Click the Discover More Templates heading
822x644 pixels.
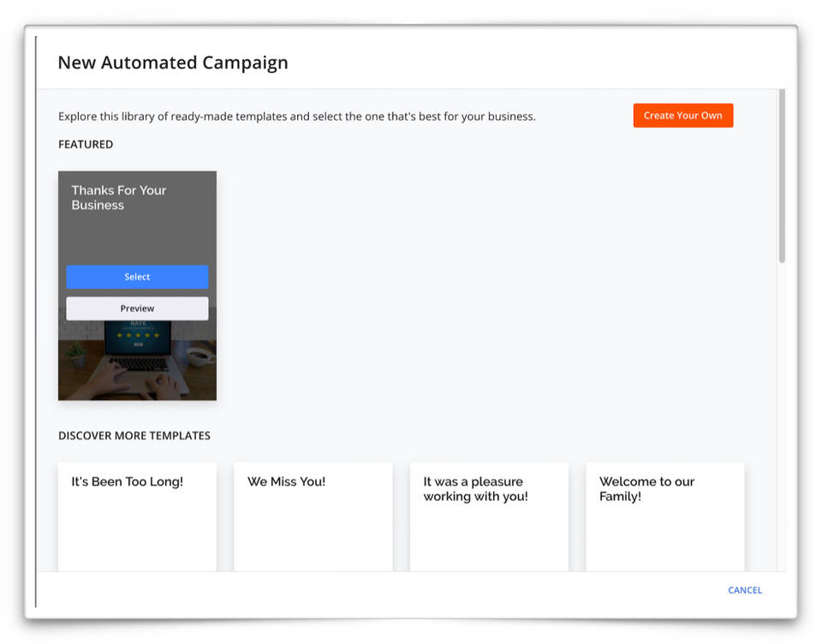[134, 436]
